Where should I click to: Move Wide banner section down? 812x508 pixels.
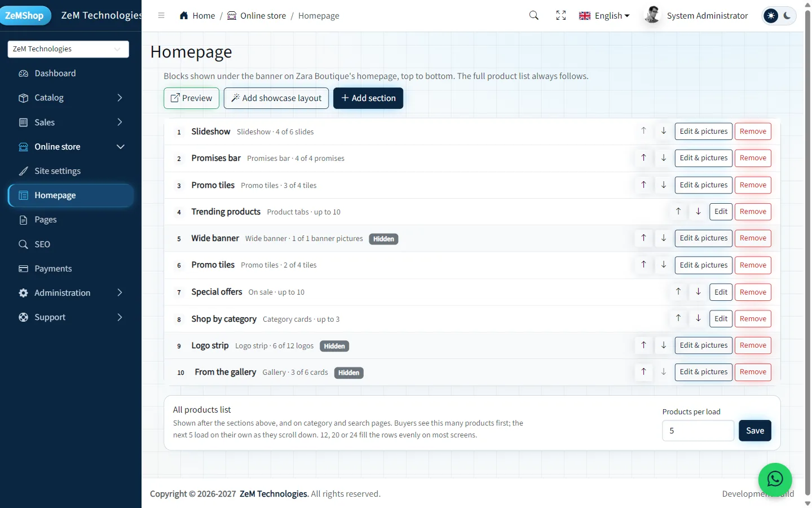click(x=664, y=238)
